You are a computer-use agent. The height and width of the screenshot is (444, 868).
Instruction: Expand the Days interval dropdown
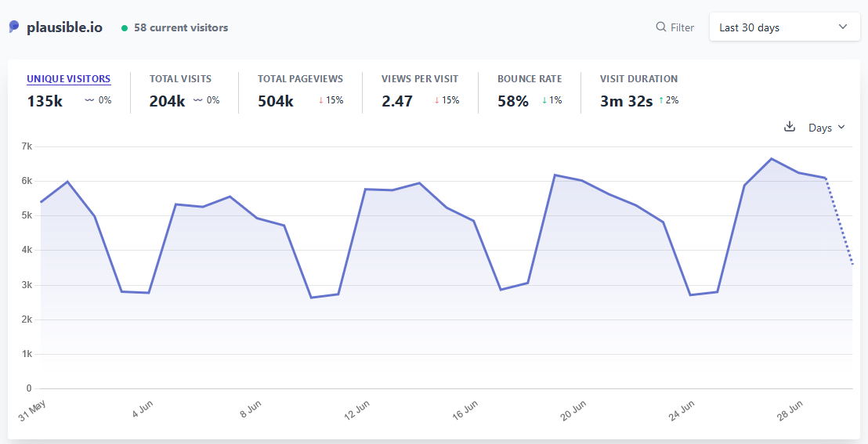coord(826,128)
